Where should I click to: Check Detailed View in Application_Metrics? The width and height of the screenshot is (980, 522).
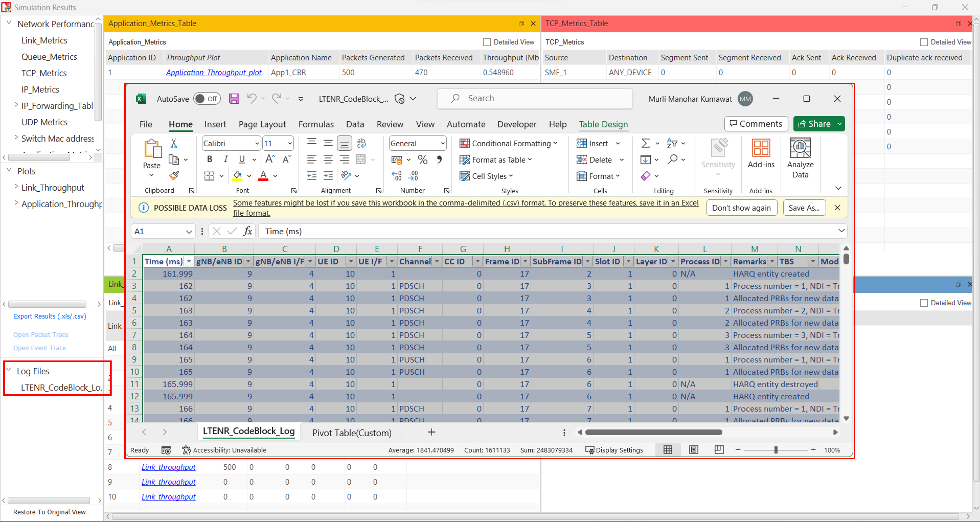[x=487, y=42]
